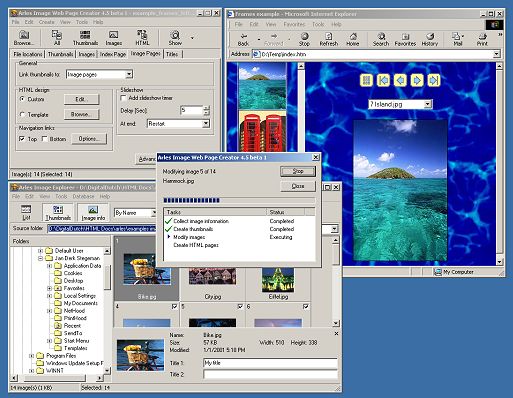Click the Title 2 input field
The image size is (513, 398).
(270, 375)
